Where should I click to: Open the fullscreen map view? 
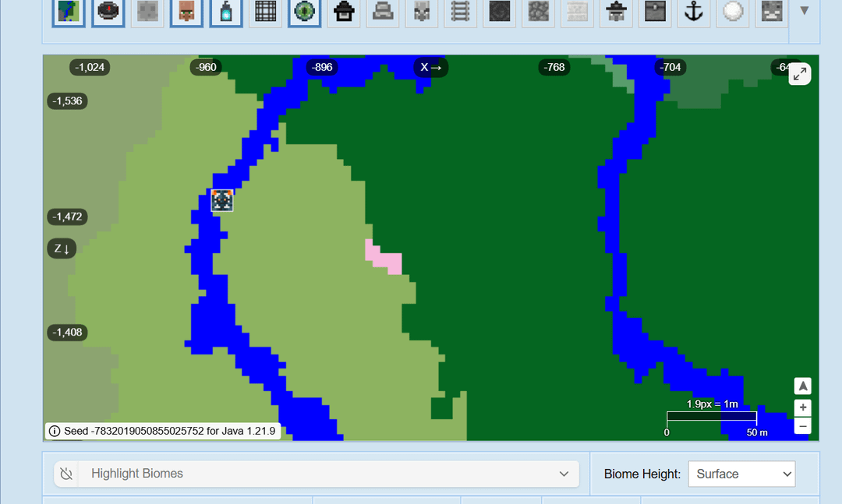coord(800,74)
